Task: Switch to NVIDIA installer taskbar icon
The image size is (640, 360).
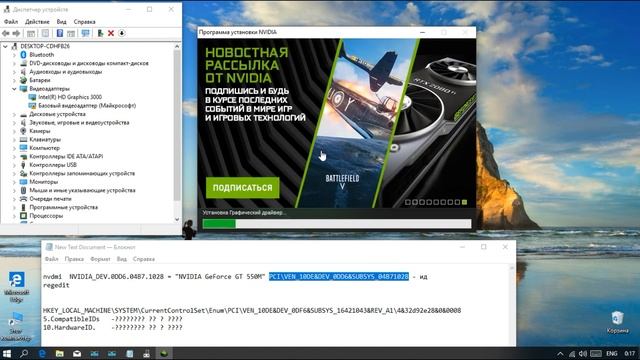Action: point(164,353)
